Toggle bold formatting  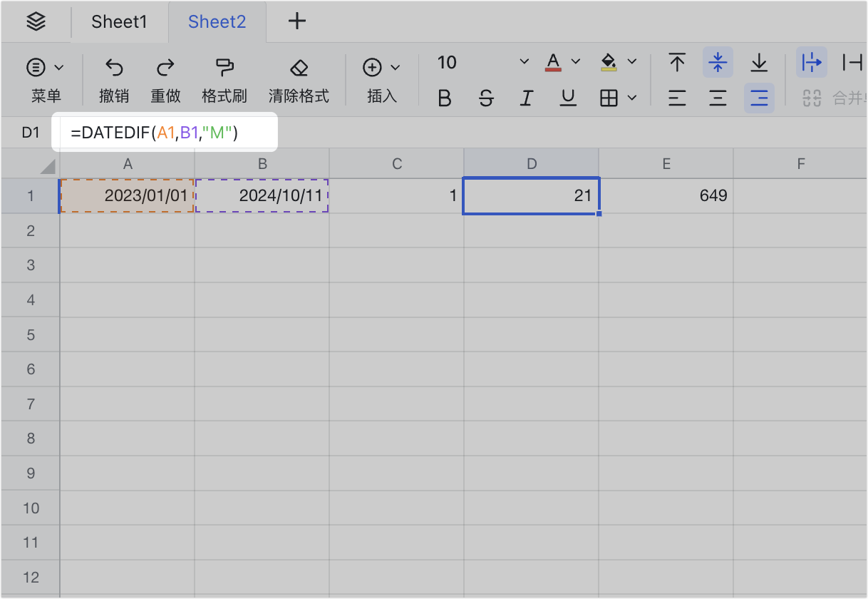click(x=445, y=98)
